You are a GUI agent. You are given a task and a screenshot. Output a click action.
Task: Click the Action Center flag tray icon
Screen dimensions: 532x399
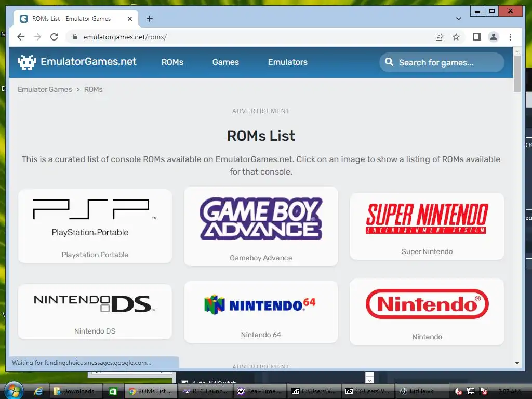[x=483, y=391]
